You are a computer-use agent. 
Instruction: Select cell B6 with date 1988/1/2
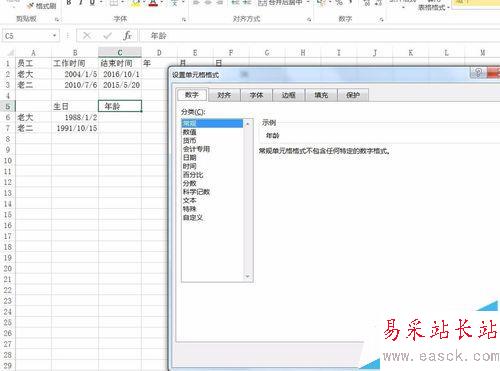point(75,117)
